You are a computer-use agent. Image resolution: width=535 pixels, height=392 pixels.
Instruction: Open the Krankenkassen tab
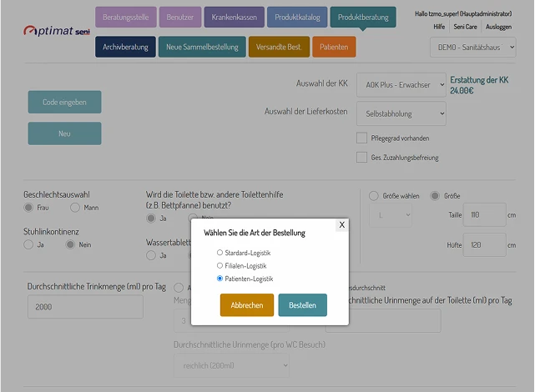click(234, 17)
